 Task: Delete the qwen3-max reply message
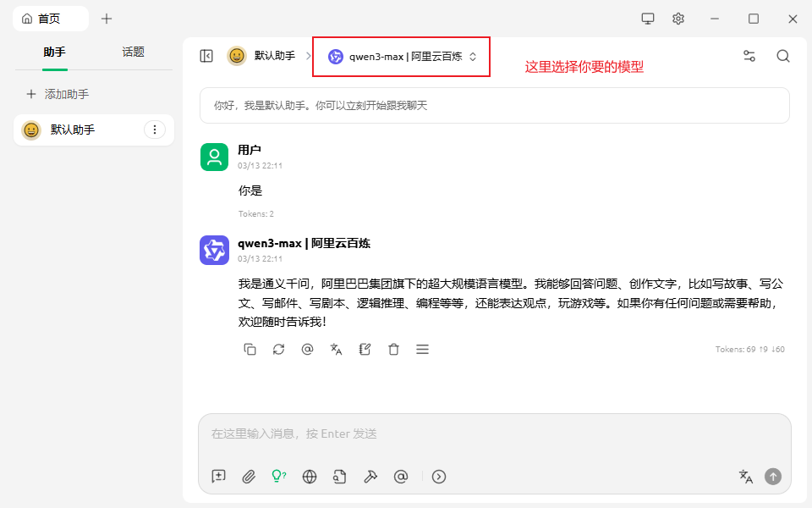393,349
